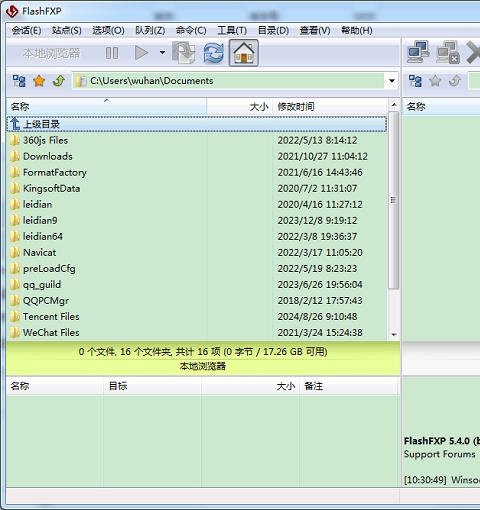Open the 工具(T) menu
The height and width of the screenshot is (510, 480).
[232, 31]
